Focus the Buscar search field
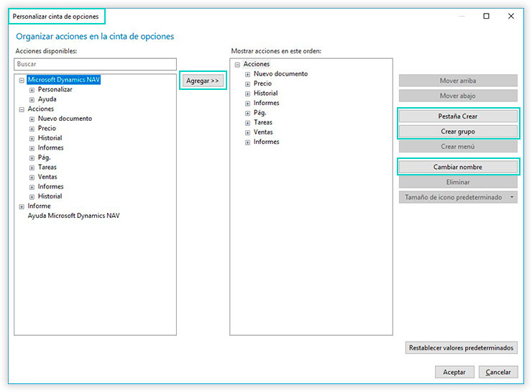This screenshot has width=532, height=392. pyautogui.click(x=96, y=64)
